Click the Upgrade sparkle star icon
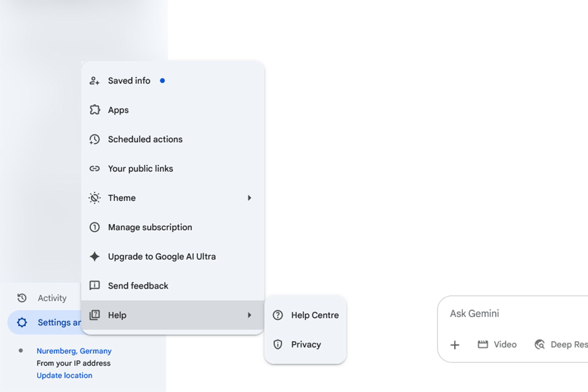588x392 pixels. tap(94, 257)
